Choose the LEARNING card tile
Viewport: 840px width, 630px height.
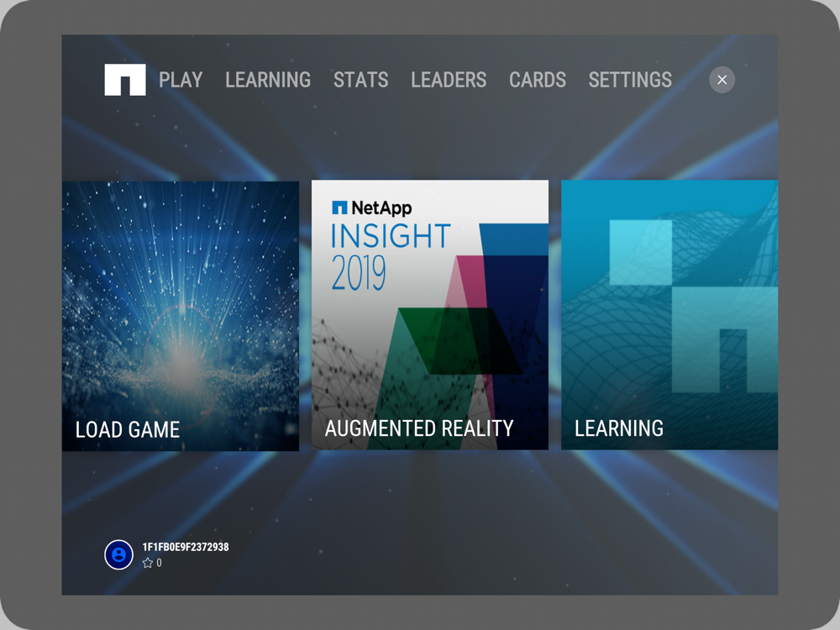669,315
